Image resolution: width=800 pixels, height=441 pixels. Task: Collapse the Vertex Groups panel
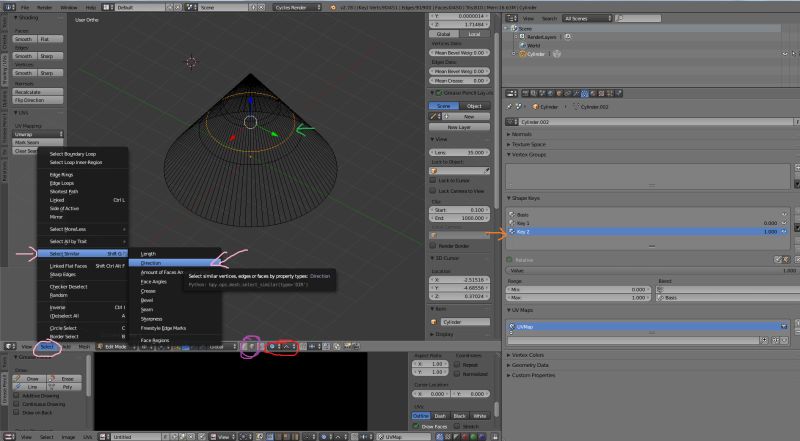[526, 154]
